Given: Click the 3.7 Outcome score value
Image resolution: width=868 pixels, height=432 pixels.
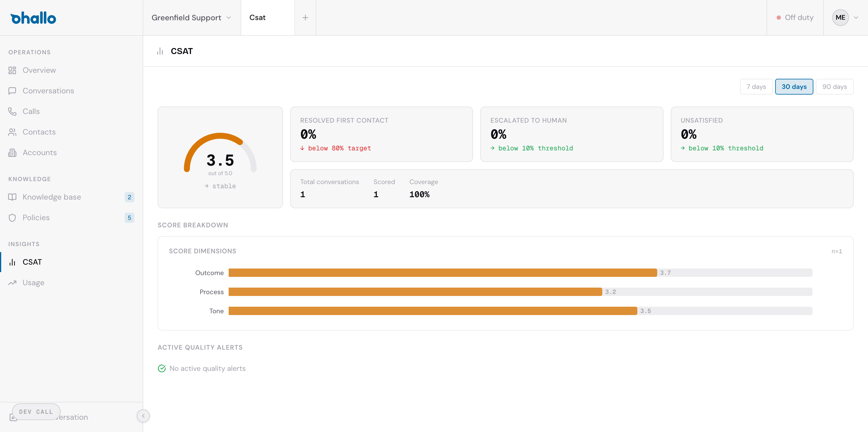Looking at the screenshot, I should [x=665, y=273].
